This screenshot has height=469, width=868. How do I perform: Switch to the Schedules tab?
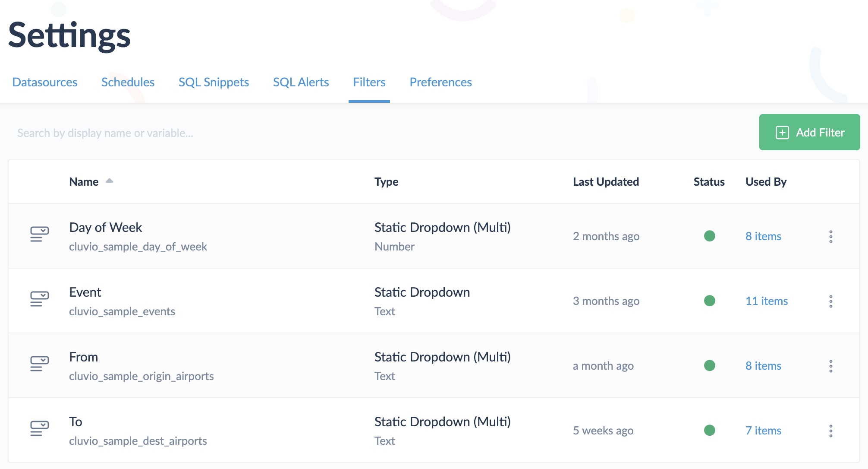[128, 82]
